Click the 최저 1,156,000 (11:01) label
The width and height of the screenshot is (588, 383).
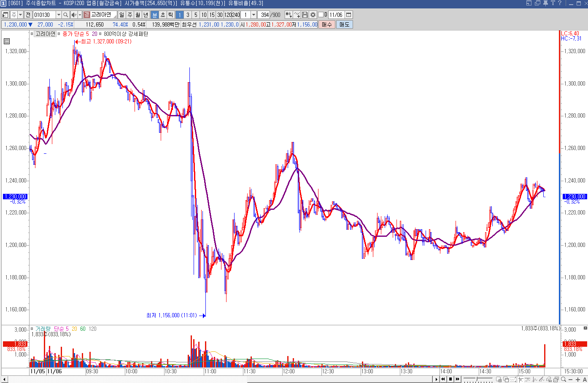click(x=171, y=315)
